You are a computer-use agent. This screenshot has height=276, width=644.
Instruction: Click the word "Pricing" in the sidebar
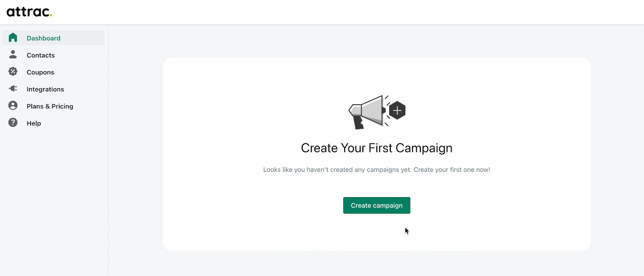[x=62, y=106]
